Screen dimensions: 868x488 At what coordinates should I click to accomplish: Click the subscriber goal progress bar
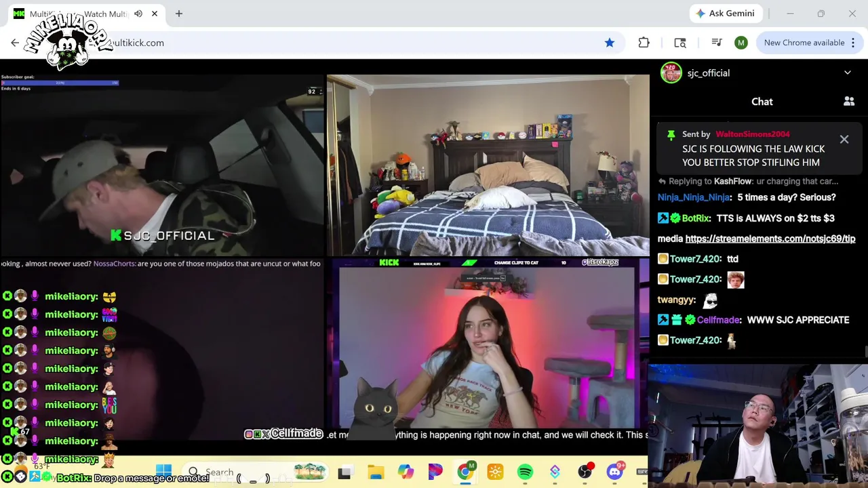point(60,83)
